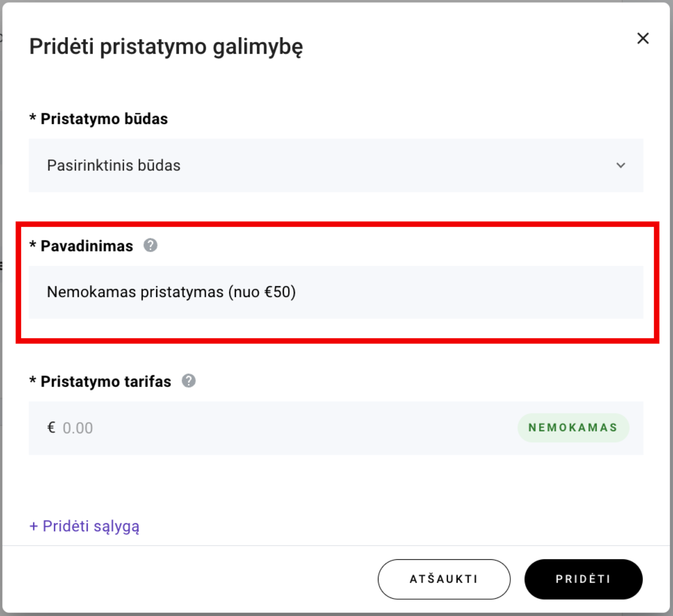Click the euro currency symbol in tariff field
Viewport: 673px width, 616px height.
click(51, 428)
